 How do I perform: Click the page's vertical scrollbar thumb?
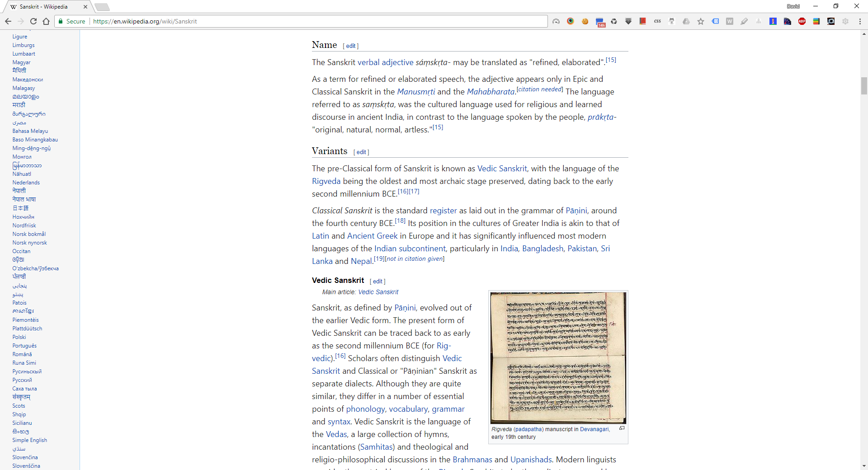[x=864, y=86]
